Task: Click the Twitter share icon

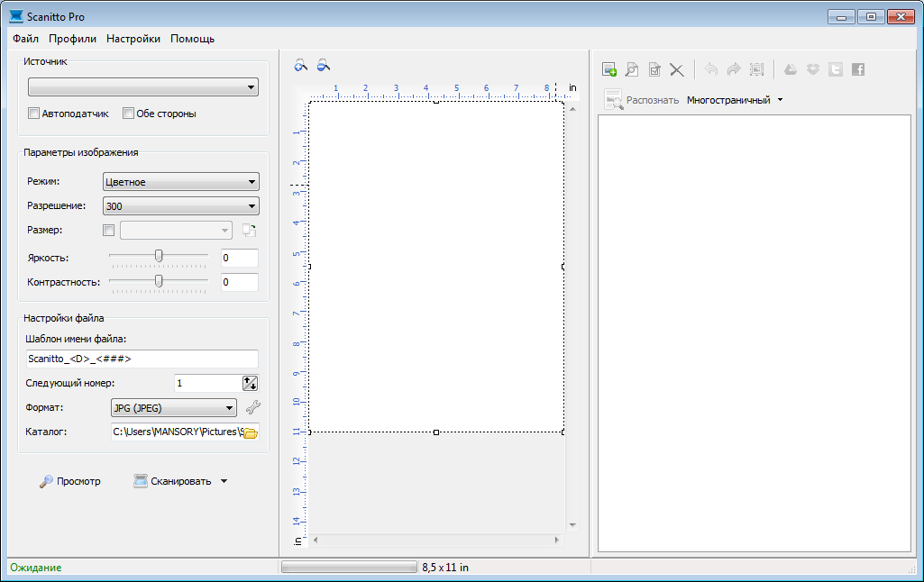Action: tap(836, 69)
